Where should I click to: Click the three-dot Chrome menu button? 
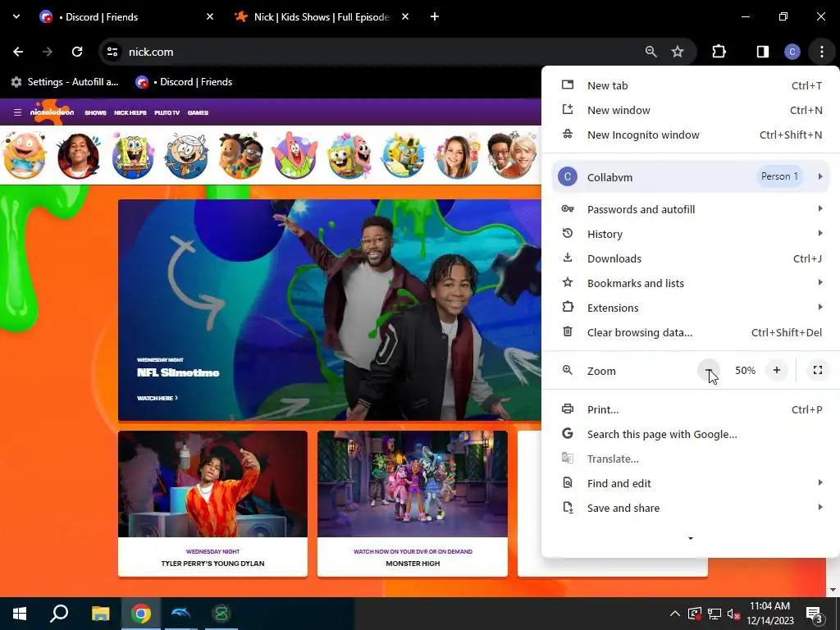point(822,52)
